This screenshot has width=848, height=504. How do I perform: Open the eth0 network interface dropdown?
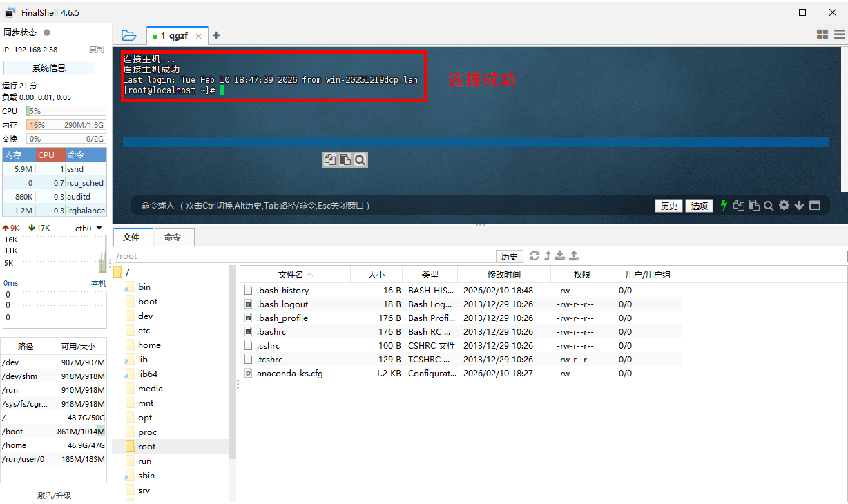pos(99,228)
